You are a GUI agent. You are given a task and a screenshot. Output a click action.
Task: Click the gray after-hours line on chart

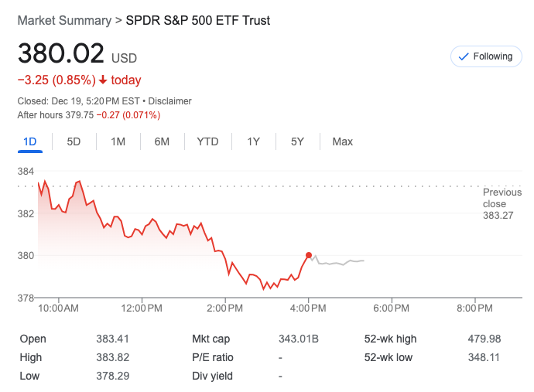pos(341,264)
